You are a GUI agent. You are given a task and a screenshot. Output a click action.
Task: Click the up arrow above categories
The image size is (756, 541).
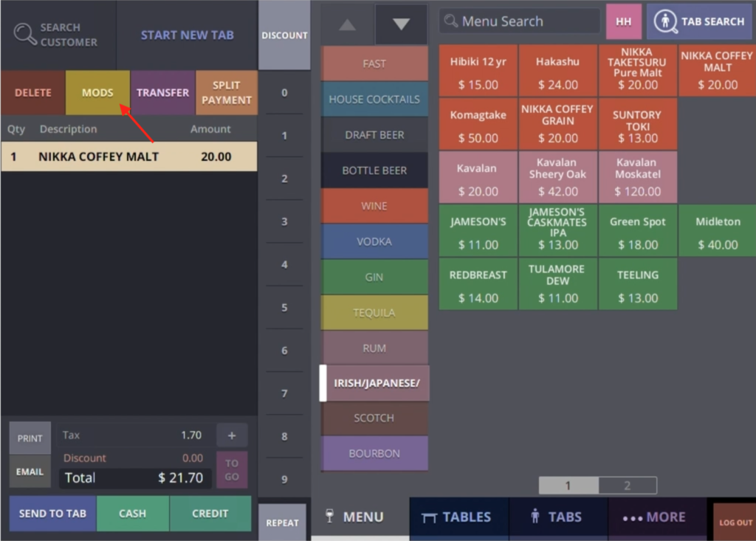click(347, 24)
